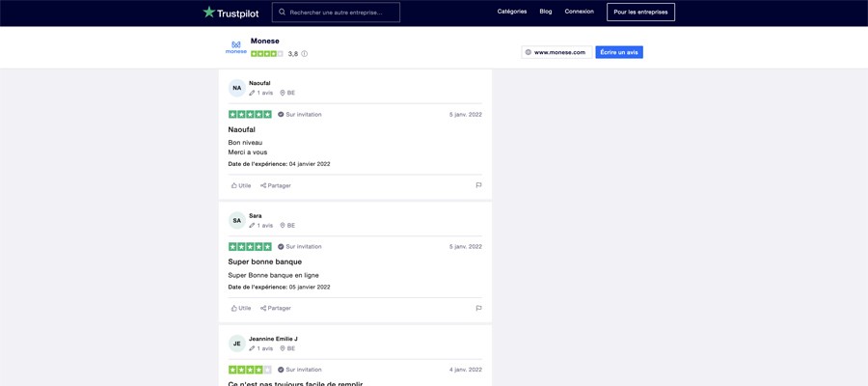Click the company name heading 'Monese'
The height and width of the screenshot is (386, 868).
click(265, 41)
